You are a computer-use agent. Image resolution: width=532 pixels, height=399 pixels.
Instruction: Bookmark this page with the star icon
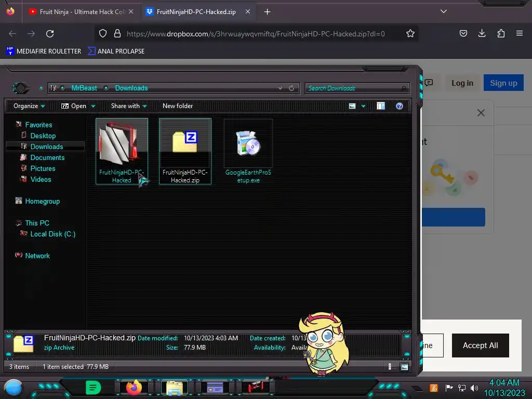pyautogui.click(x=410, y=34)
